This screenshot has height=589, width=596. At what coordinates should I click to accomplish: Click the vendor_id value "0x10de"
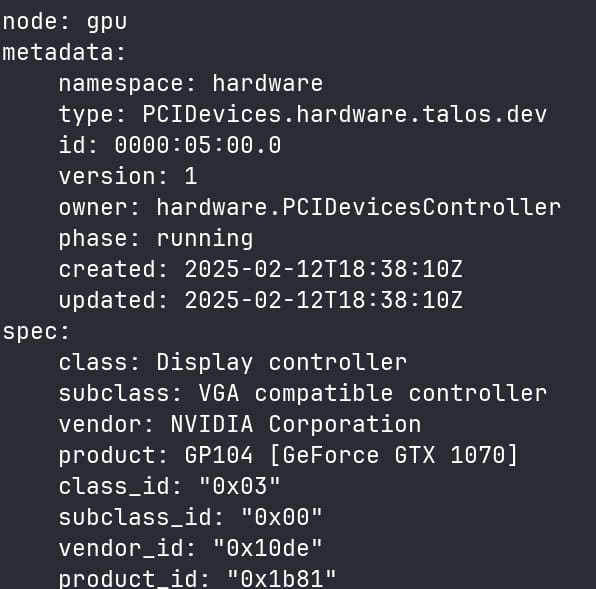tap(268, 548)
